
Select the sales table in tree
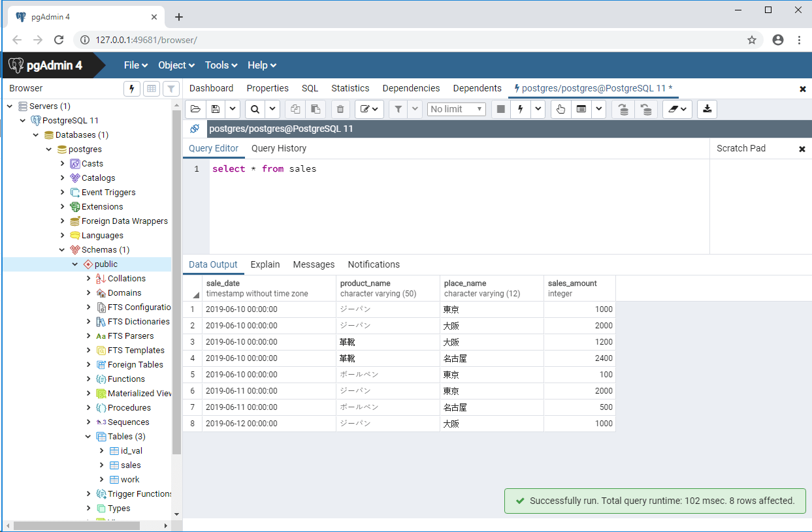coord(131,465)
